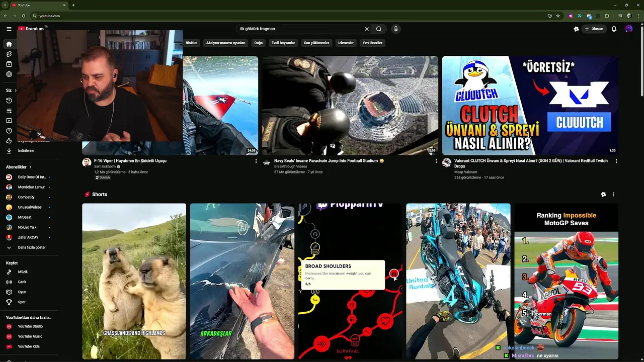This screenshot has width=644, height=362.
Task: Click the badge icon left of Oluştur
Action: tap(576, 29)
